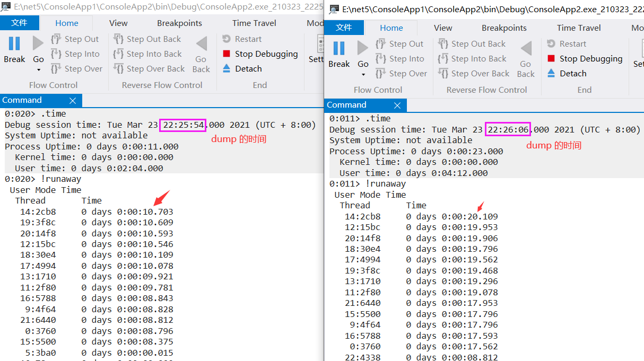Click Step Into Back in right window

[x=472, y=59]
